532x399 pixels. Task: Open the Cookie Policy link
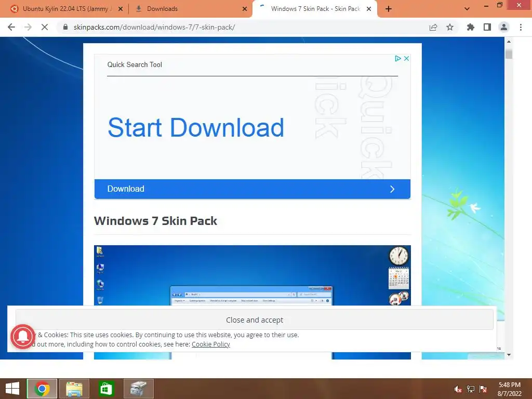tap(211, 344)
